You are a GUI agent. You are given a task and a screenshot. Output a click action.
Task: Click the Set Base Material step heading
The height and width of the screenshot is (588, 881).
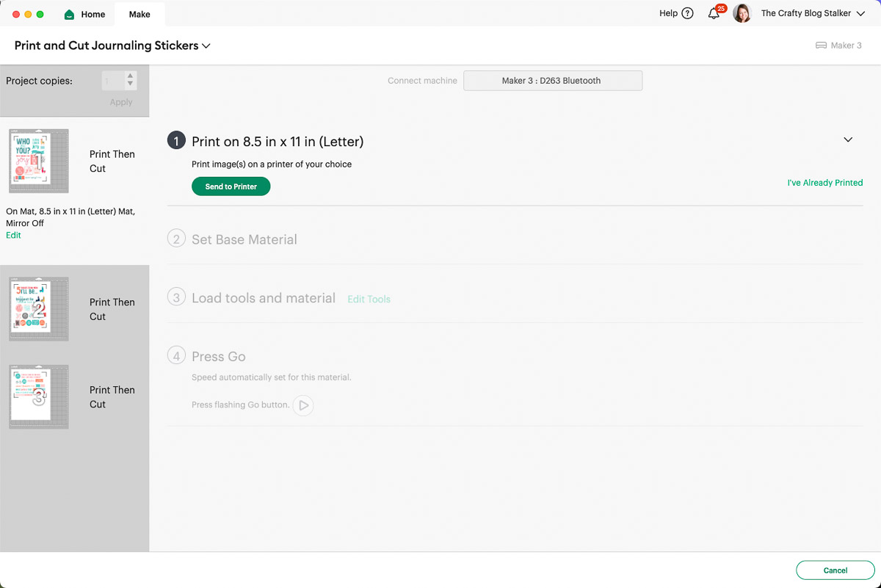244,239
